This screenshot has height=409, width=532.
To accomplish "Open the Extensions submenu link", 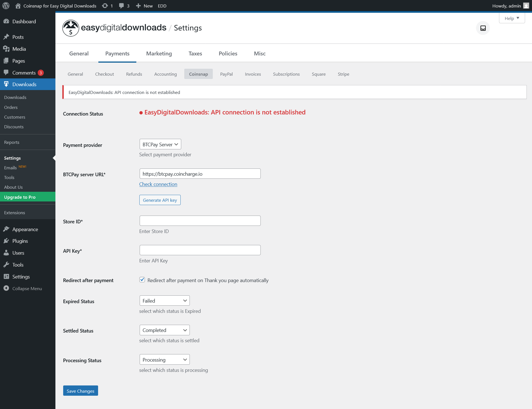I will point(15,213).
